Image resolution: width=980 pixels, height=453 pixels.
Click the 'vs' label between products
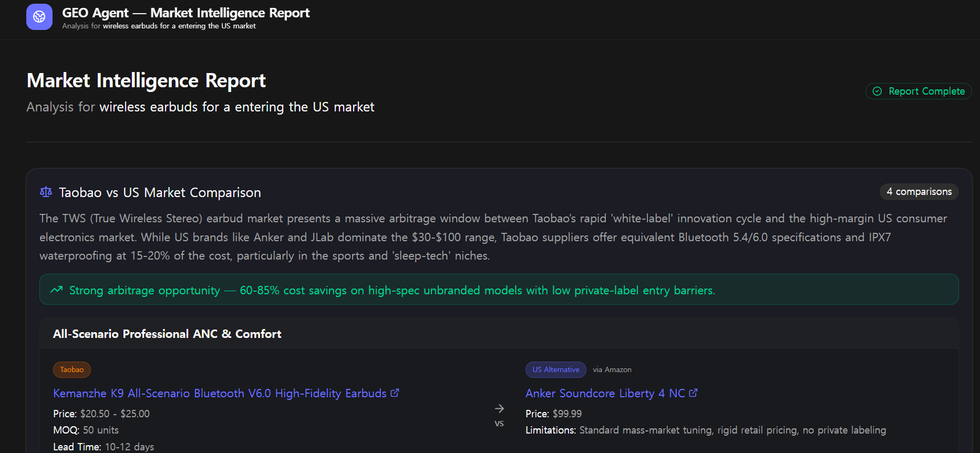tap(499, 424)
